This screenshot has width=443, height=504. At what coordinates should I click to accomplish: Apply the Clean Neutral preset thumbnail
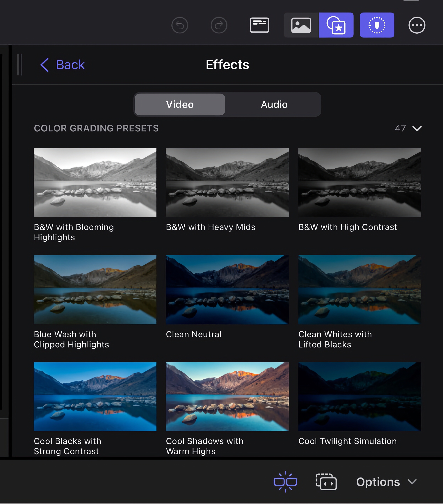point(227,290)
